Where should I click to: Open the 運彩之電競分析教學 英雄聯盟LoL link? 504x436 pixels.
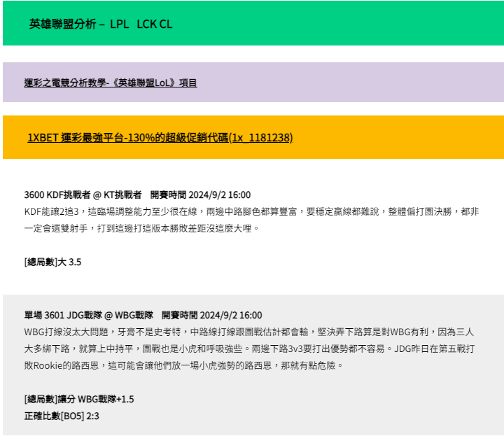coord(111,83)
